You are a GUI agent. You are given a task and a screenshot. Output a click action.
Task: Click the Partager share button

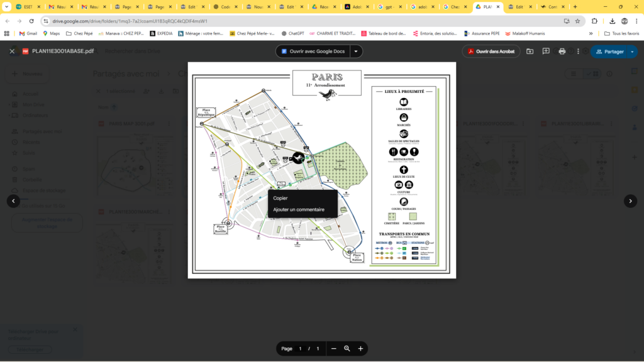point(609,52)
